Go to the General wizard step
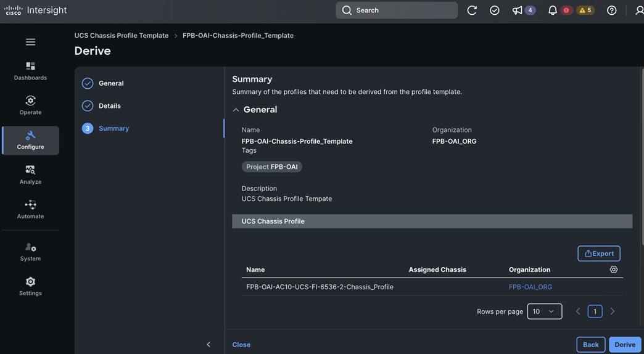 coord(103,83)
